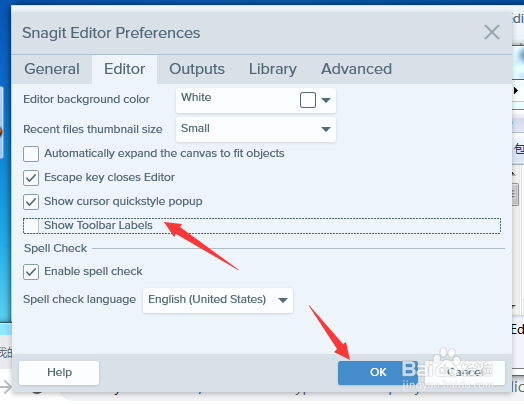The image size is (524, 404).
Task: Open the Outputs tab
Action: pos(197,69)
